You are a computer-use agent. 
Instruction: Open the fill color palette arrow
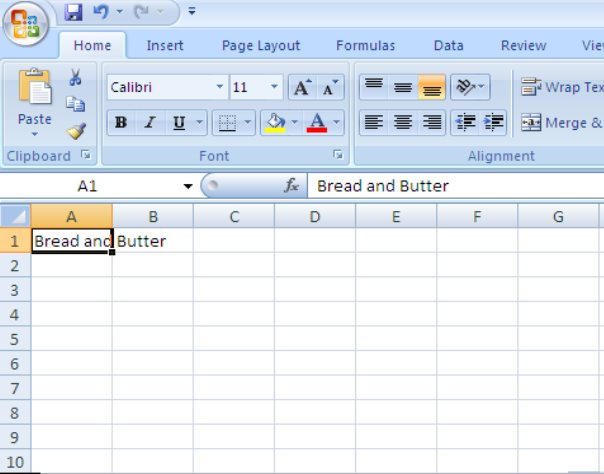tap(295, 122)
